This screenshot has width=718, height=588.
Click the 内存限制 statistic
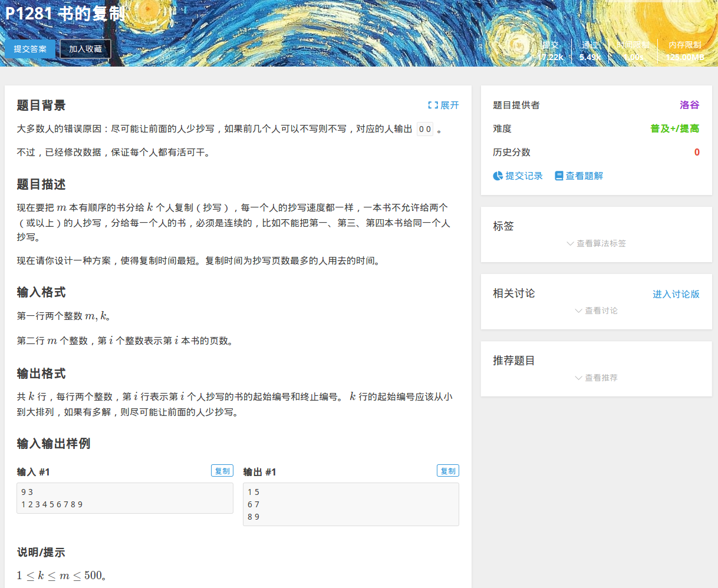685,51
